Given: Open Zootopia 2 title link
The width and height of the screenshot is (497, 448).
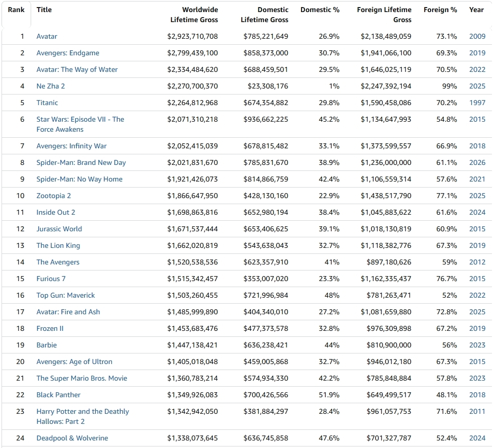Looking at the screenshot, I should [54, 196].
